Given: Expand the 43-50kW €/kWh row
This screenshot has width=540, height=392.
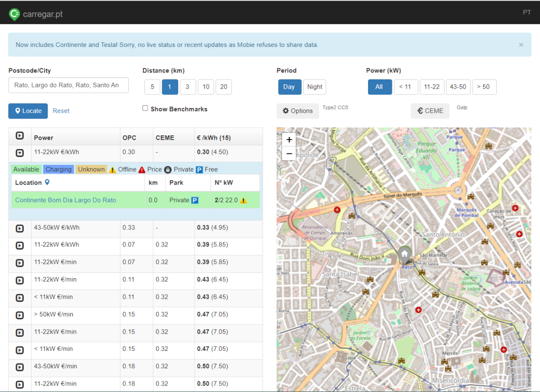Looking at the screenshot, I should pyautogui.click(x=20, y=228).
